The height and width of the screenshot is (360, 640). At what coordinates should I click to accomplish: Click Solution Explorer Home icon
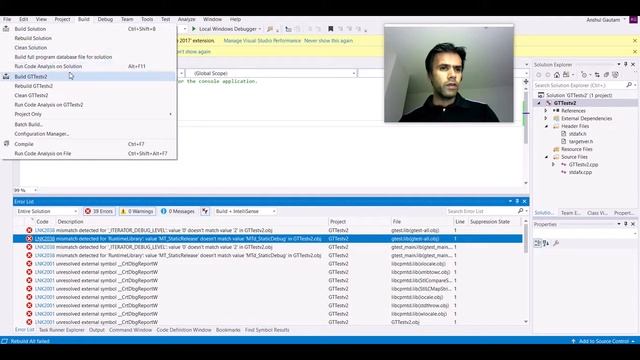pyautogui.click(x=557, y=75)
